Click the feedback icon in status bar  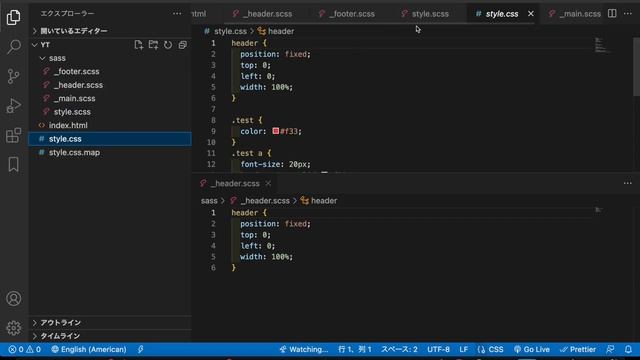click(x=610, y=349)
